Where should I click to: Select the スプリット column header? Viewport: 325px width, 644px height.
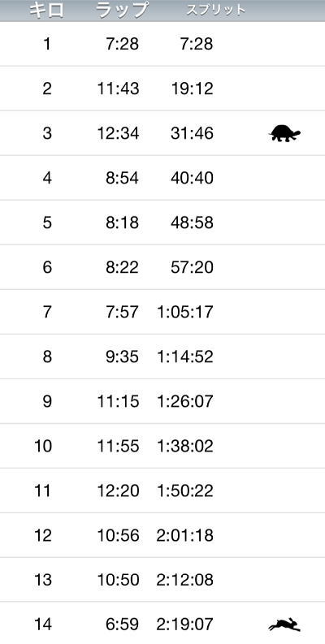coord(216,11)
